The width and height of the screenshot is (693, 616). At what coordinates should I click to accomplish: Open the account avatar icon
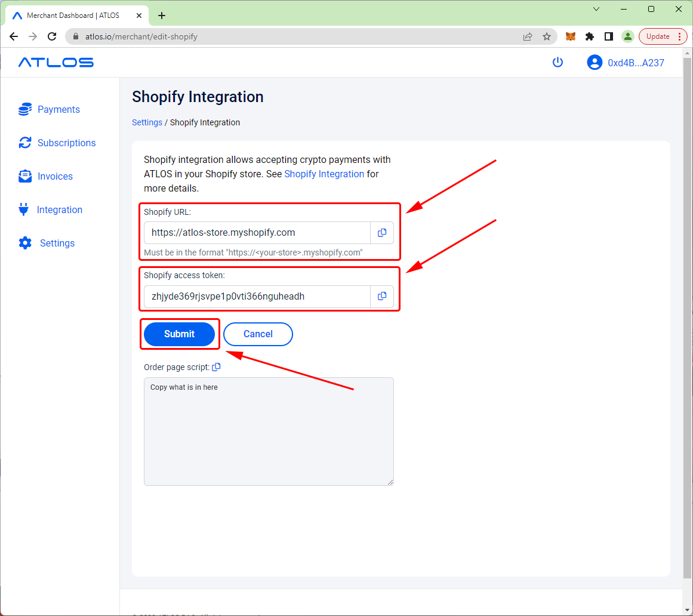click(x=595, y=62)
